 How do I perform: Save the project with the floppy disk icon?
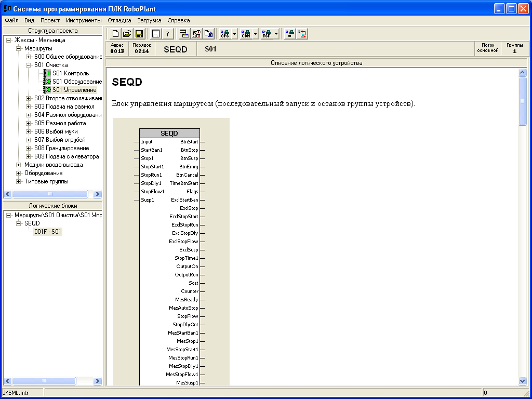[x=139, y=34]
